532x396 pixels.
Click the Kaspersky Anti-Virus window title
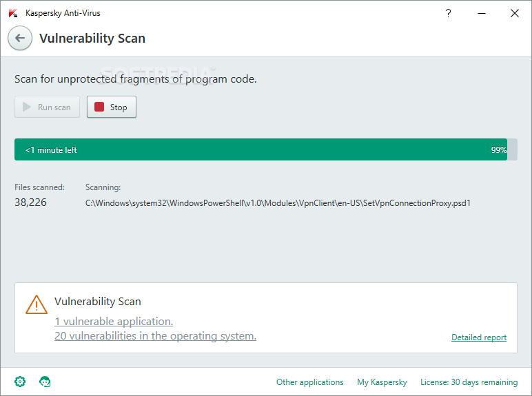pyautogui.click(x=63, y=13)
